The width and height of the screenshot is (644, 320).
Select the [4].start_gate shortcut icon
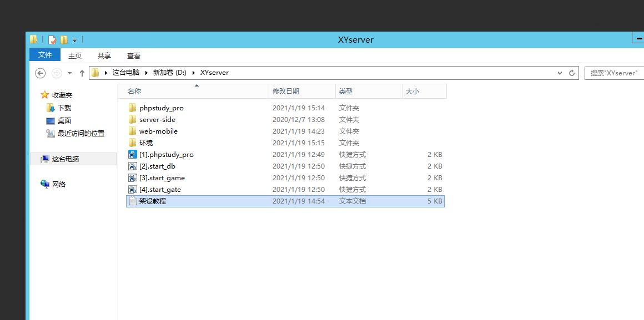tap(132, 190)
